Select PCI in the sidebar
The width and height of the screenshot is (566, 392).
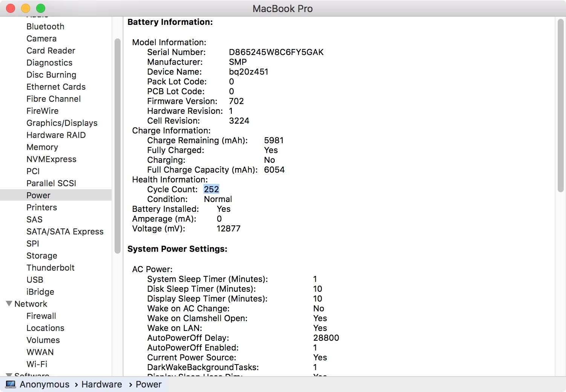(x=33, y=171)
